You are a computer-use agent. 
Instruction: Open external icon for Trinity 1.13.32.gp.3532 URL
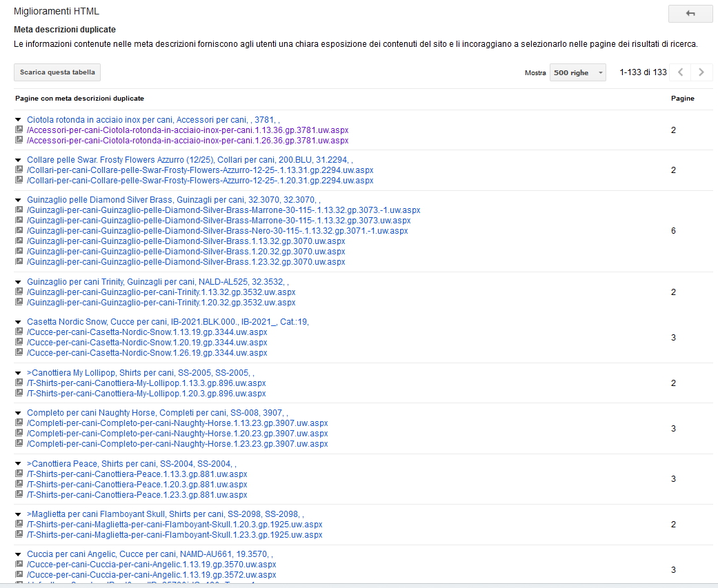click(19, 292)
